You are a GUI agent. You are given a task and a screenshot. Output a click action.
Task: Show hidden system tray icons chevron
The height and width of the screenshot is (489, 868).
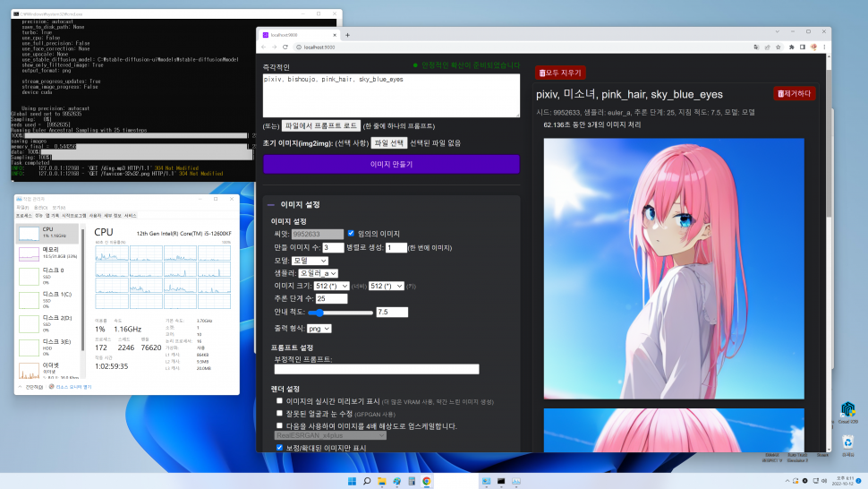pyautogui.click(x=787, y=481)
